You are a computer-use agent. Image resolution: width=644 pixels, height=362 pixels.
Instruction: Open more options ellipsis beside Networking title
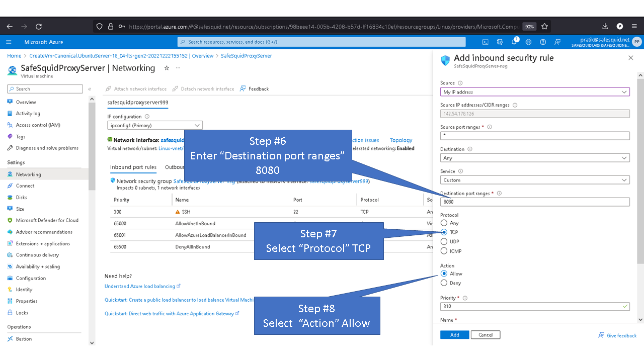coord(178,68)
